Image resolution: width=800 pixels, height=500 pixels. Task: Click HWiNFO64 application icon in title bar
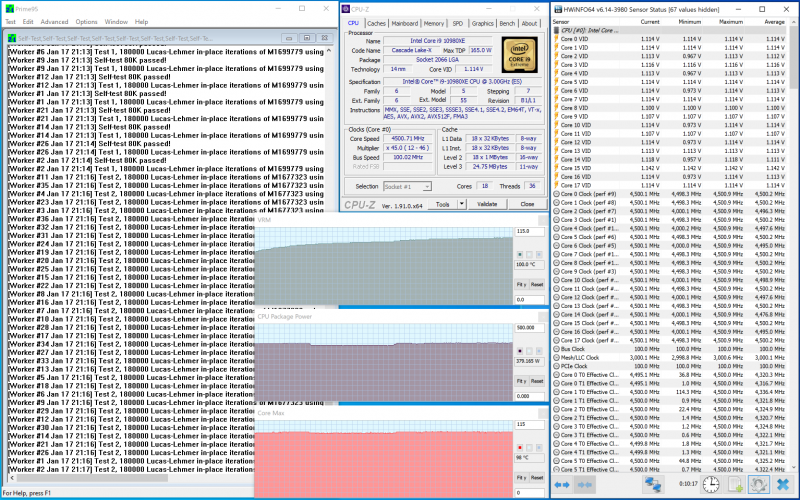click(x=558, y=9)
